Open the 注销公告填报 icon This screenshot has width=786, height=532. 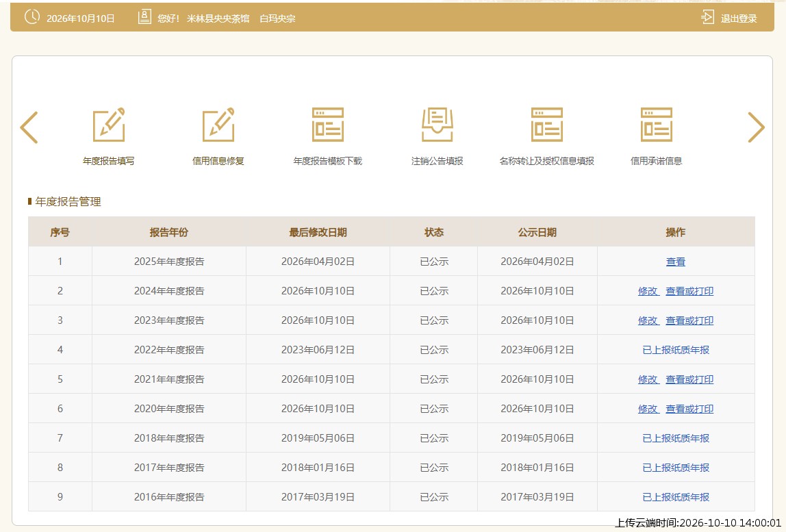437,125
